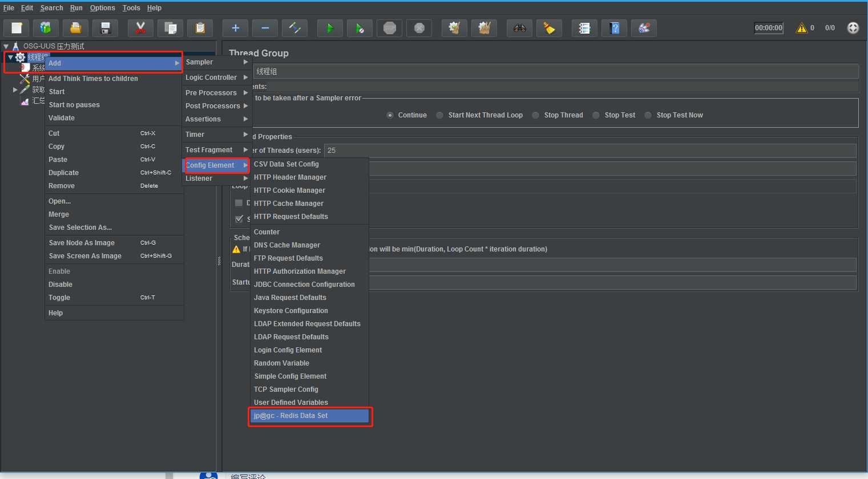This screenshot has width=868, height=479.
Task: Select the Continue radio button
Action: (390, 115)
